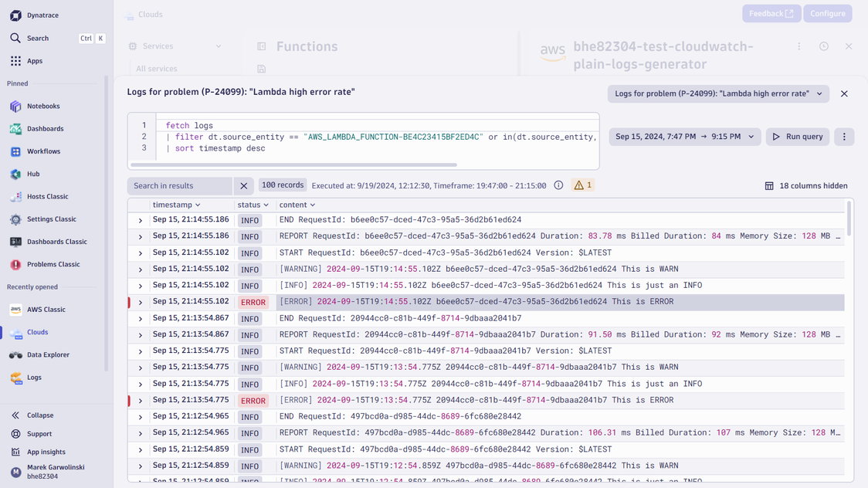Open the Dashboards app icon
Viewport: 868px width, 488px height.
tap(16, 129)
